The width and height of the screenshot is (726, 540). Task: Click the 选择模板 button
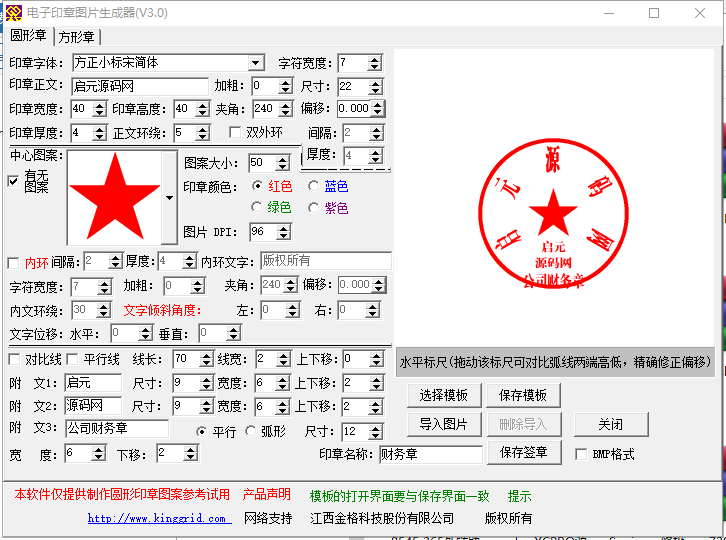pyautogui.click(x=444, y=395)
